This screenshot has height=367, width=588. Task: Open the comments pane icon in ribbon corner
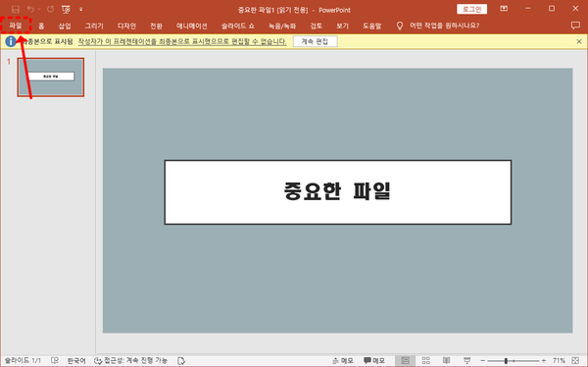575,26
